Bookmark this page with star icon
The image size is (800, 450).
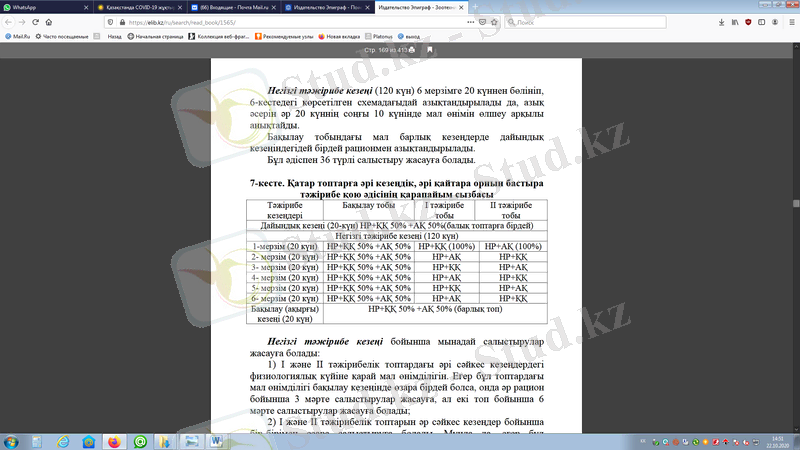494,22
